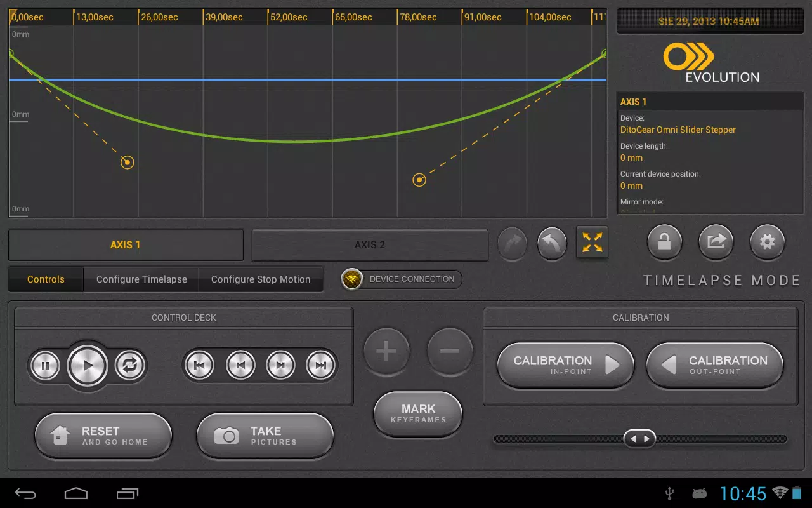Open the settings gear in Timelapse Mode panel
812x508 pixels.
click(x=767, y=242)
